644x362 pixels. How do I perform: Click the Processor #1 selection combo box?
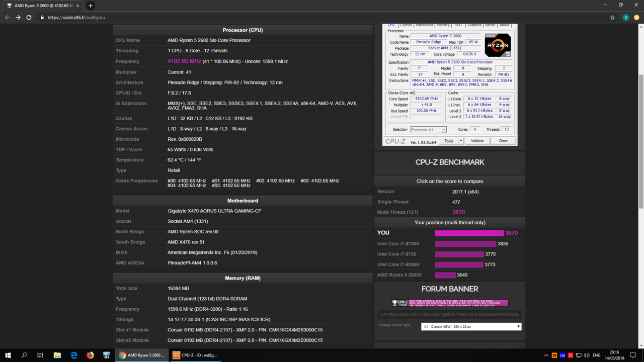point(429,129)
